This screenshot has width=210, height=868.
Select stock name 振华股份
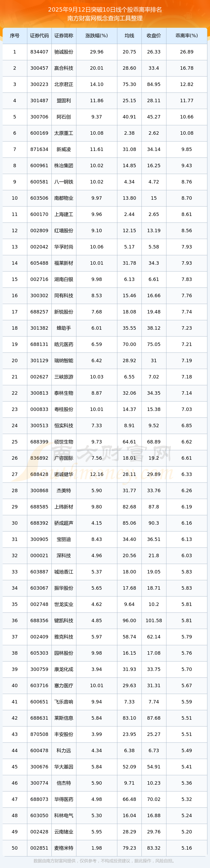64,588
